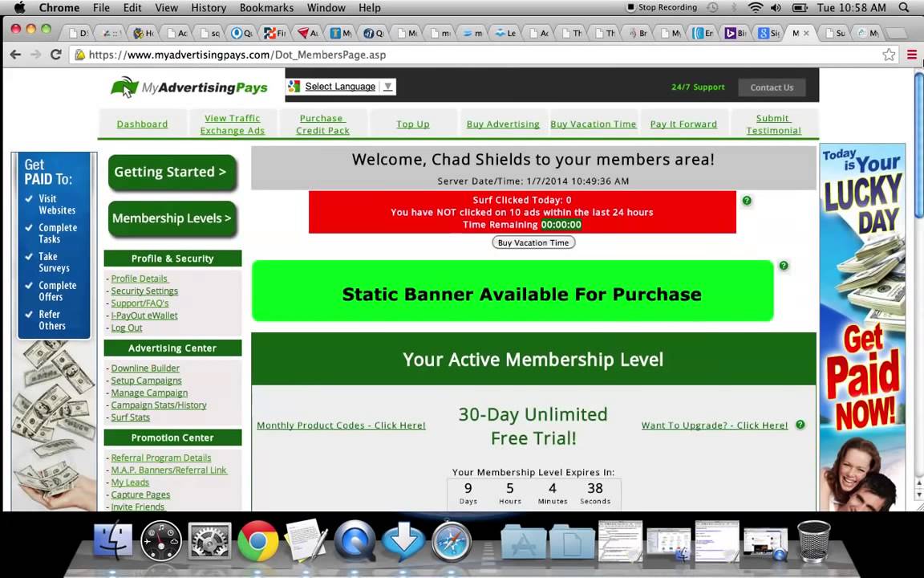Image resolution: width=924 pixels, height=578 pixels.
Task: Click blue download arrow app in dock
Action: [x=403, y=540]
